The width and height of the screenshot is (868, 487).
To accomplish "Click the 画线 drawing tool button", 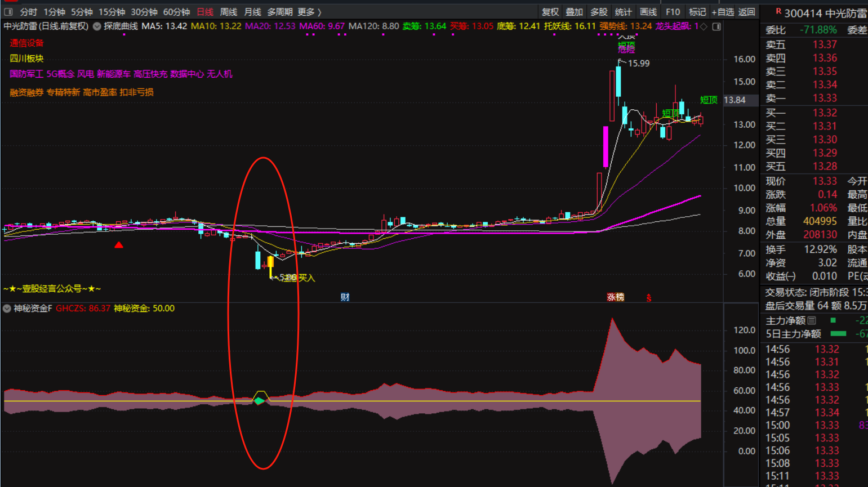I will [x=648, y=12].
